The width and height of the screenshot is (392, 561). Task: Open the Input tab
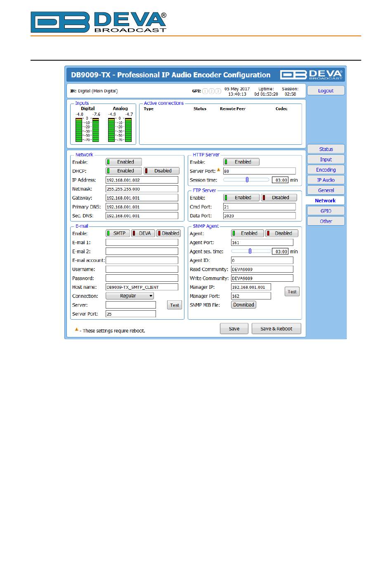(326, 160)
